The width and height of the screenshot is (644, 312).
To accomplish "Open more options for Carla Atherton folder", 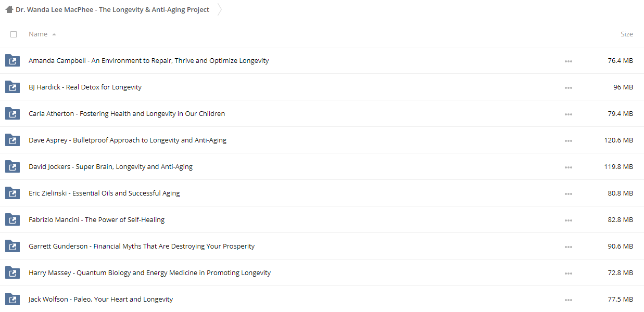I will point(568,114).
